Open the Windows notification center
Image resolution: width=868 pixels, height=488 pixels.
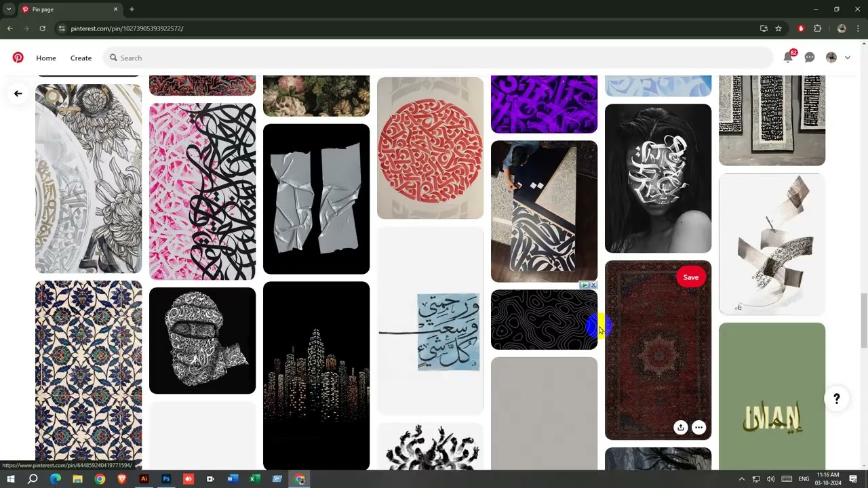tap(853, 479)
